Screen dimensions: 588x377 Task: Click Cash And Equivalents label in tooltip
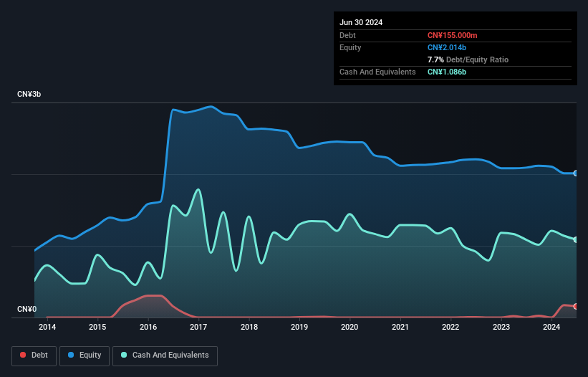[377, 72]
